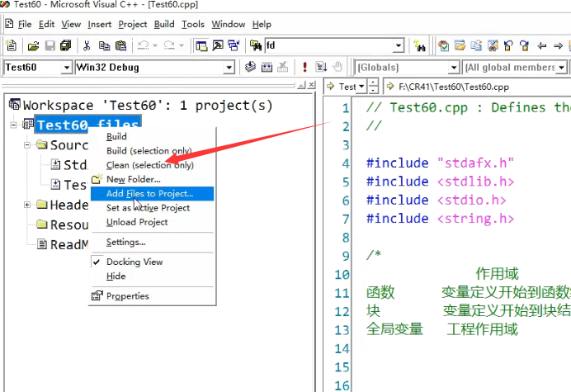Image resolution: width=571 pixels, height=392 pixels.
Task: Expand the Header Files folder node
Action: 27,205
